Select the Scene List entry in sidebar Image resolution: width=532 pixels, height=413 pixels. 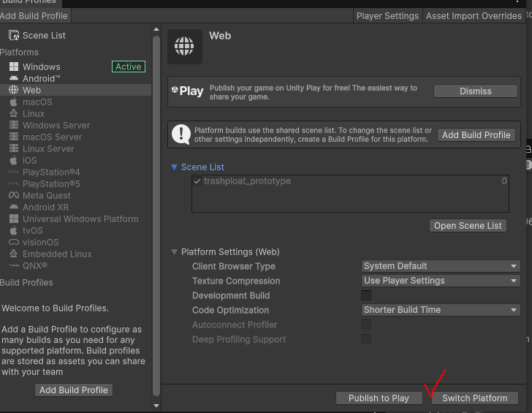[x=75, y=35]
